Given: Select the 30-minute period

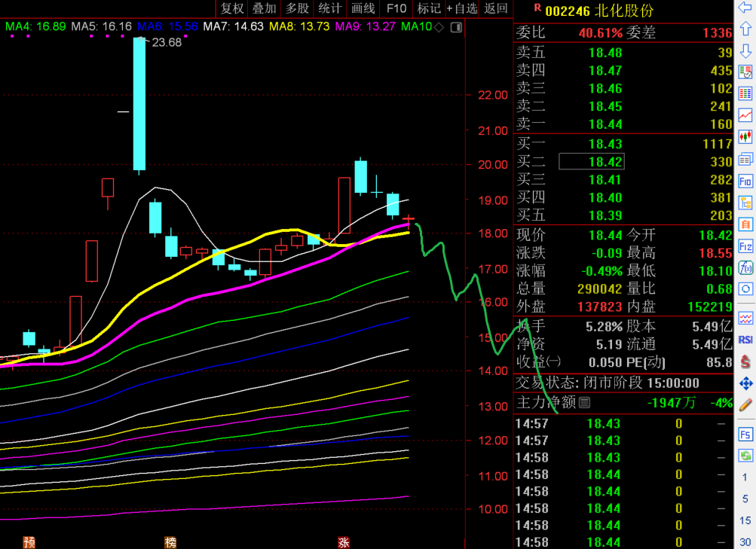Looking at the screenshot, I should point(745,541).
